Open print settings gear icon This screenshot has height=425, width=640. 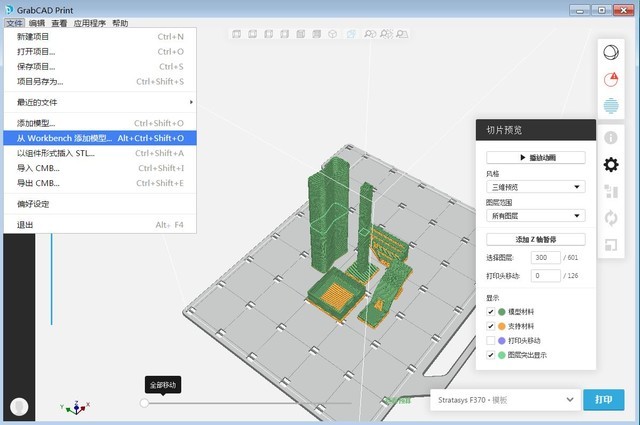(611, 165)
